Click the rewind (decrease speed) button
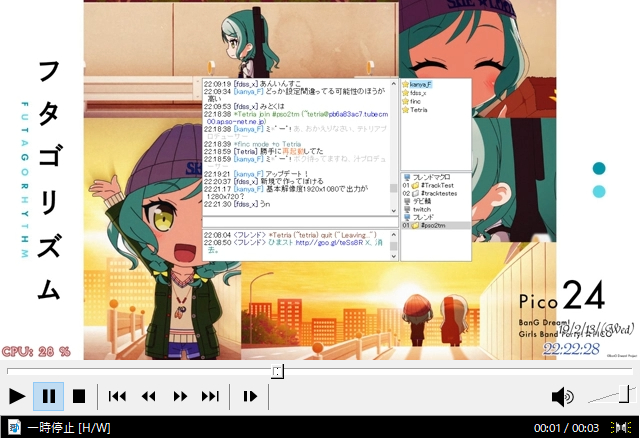640x439 pixels. click(148, 396)
